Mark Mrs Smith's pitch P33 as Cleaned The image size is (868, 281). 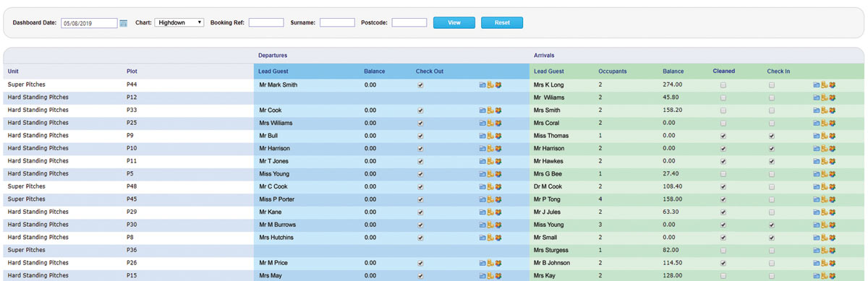tap(723, 111)
